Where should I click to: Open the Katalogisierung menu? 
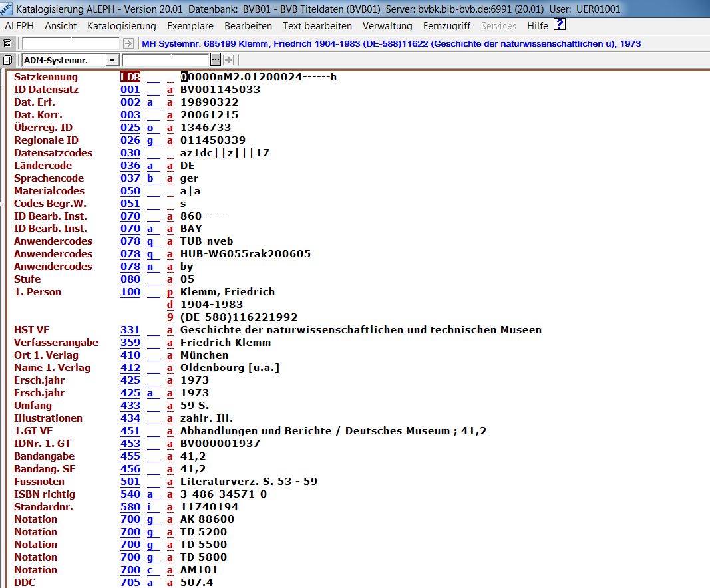[x=121, y=26]
